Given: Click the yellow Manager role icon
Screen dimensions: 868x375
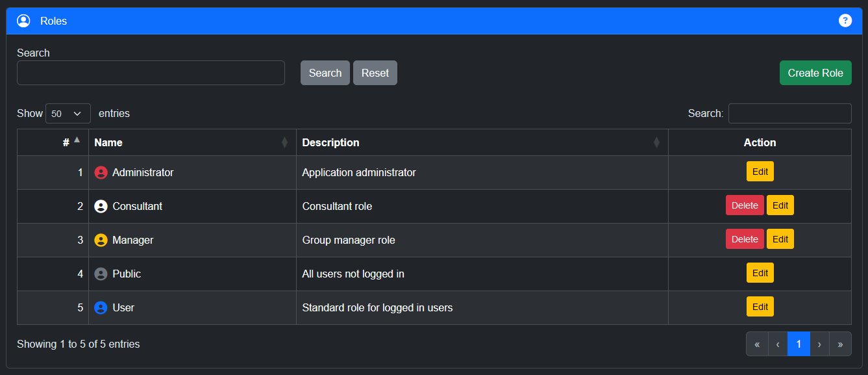Looking at the screenshot, I should pyautogui.click(x=101, y=240).
